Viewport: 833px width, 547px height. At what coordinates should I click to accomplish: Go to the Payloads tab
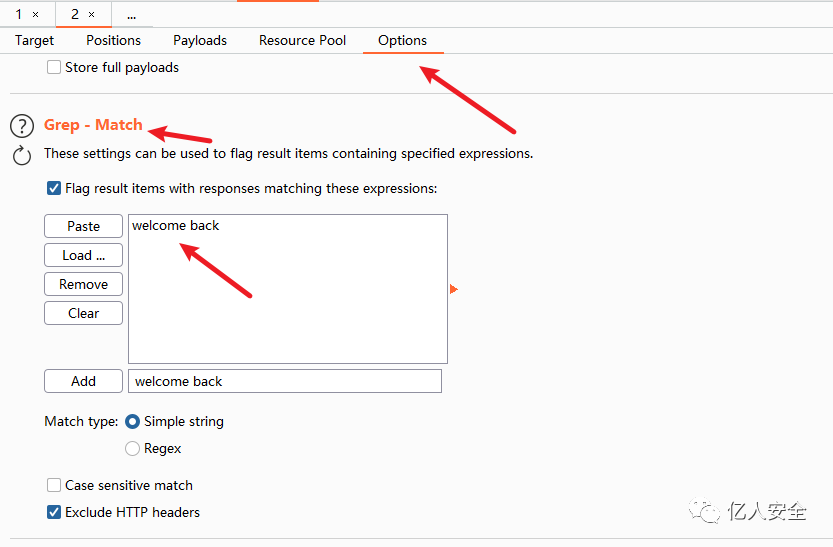coord(200,40)
